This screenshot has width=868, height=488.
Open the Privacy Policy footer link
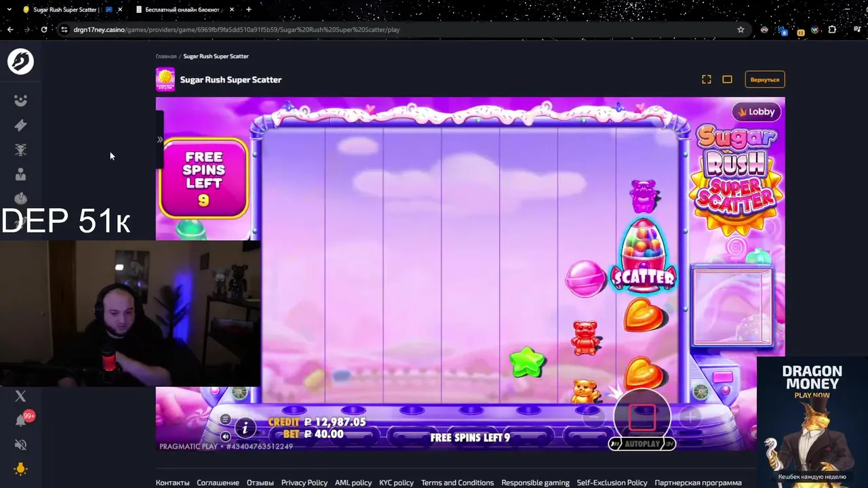304,483
